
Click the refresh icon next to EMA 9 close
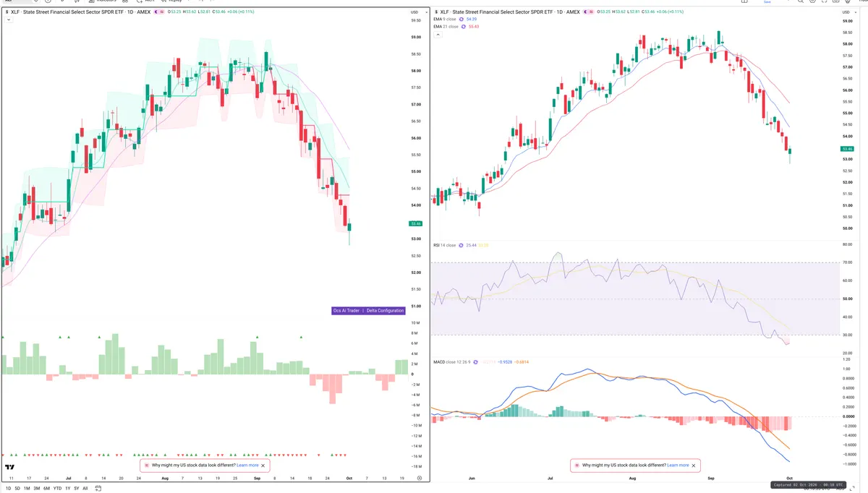coord(463,19)
